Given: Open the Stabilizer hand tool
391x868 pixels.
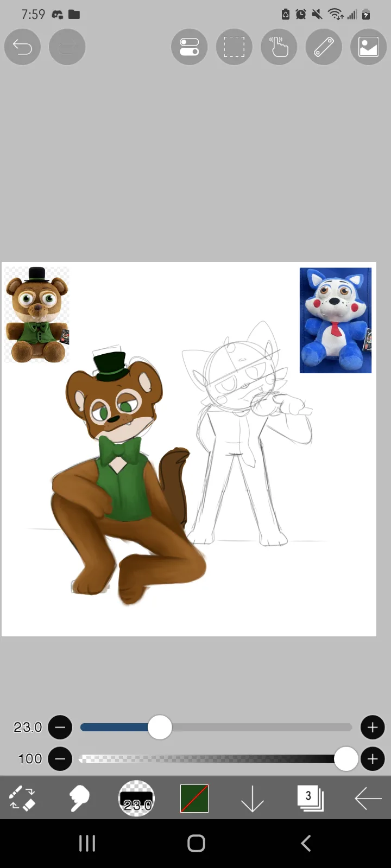Looking at the screenshot, I should click(279, 47).
